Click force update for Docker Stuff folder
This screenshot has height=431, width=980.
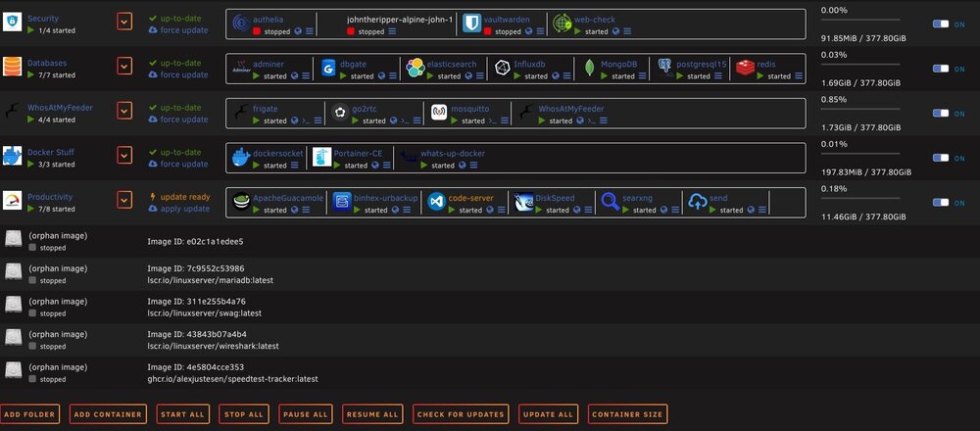click(184, 164)
